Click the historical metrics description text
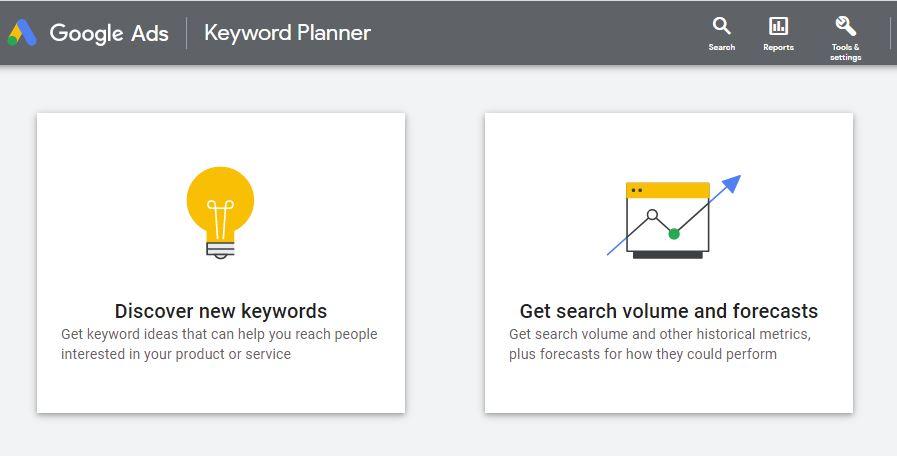 [x=660, y=344]
